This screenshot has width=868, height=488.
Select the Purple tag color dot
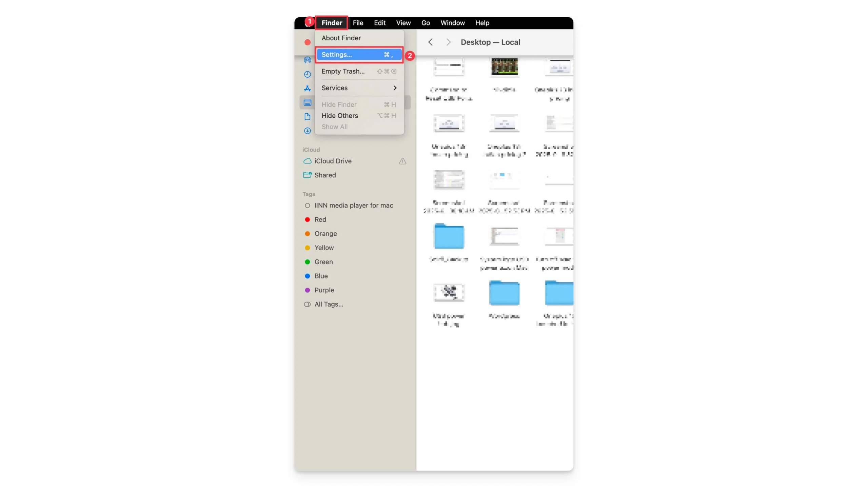point(307,290)
